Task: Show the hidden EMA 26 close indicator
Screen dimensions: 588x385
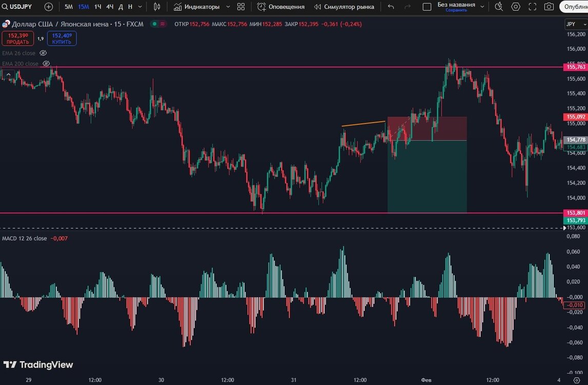Action: (x=43, y=53)
